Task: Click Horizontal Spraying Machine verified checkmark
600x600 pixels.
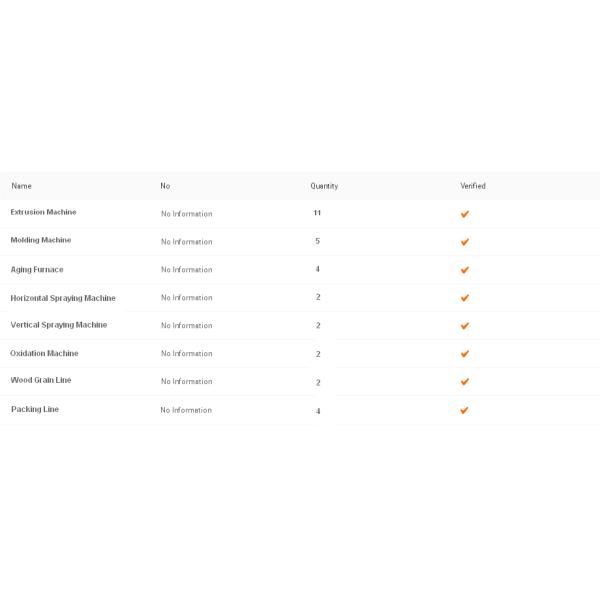Action: pos(464,298)
